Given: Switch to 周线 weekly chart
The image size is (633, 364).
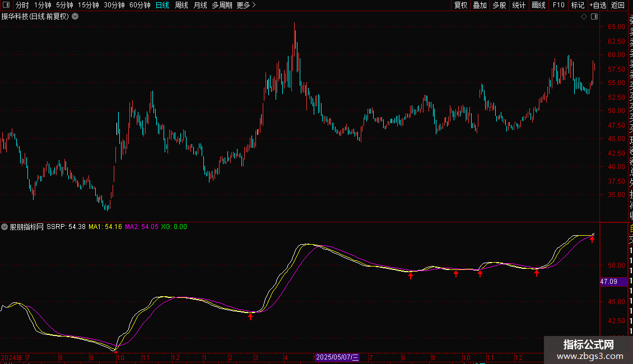Looking at the screenshot, I should (x=181, y=5).
